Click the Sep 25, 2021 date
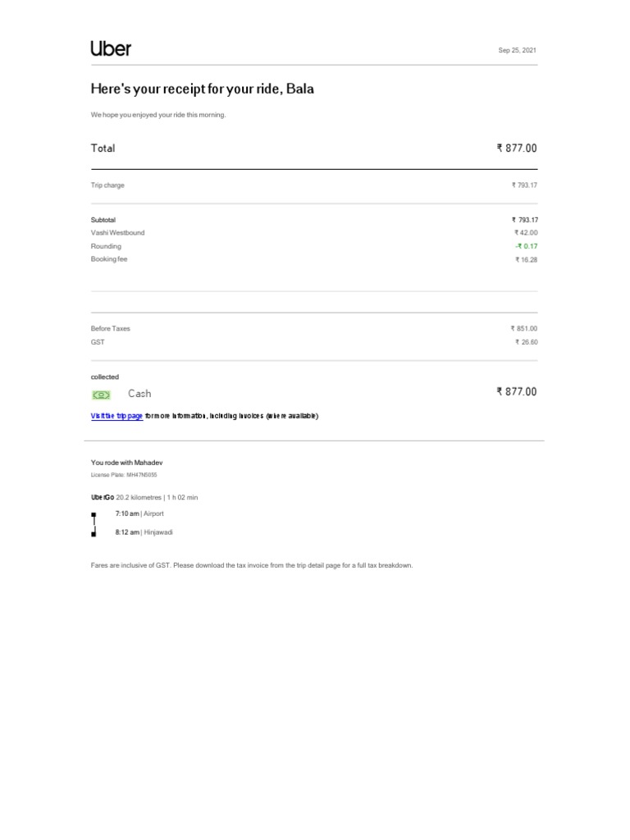630x840 pixels. coord(518,51)
